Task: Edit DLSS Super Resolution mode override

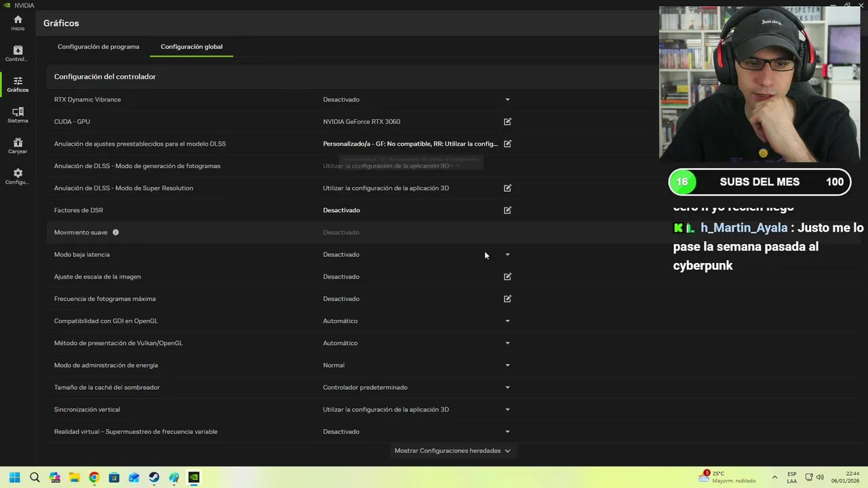Action: tap(507, 188)
